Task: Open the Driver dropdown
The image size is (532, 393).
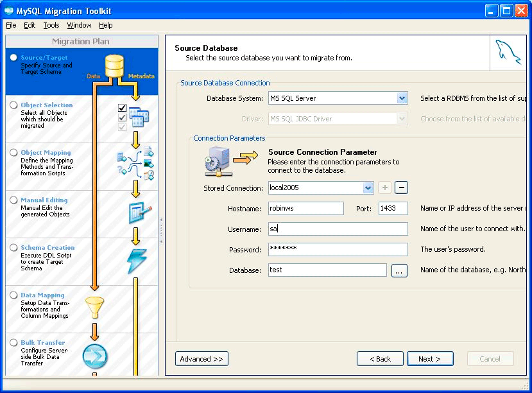Action: (402, 119)
